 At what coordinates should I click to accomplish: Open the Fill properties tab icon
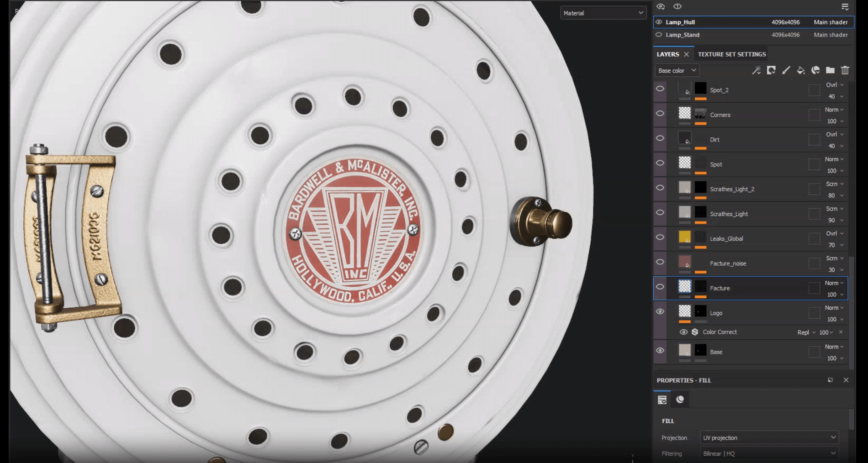coord(662,400)
